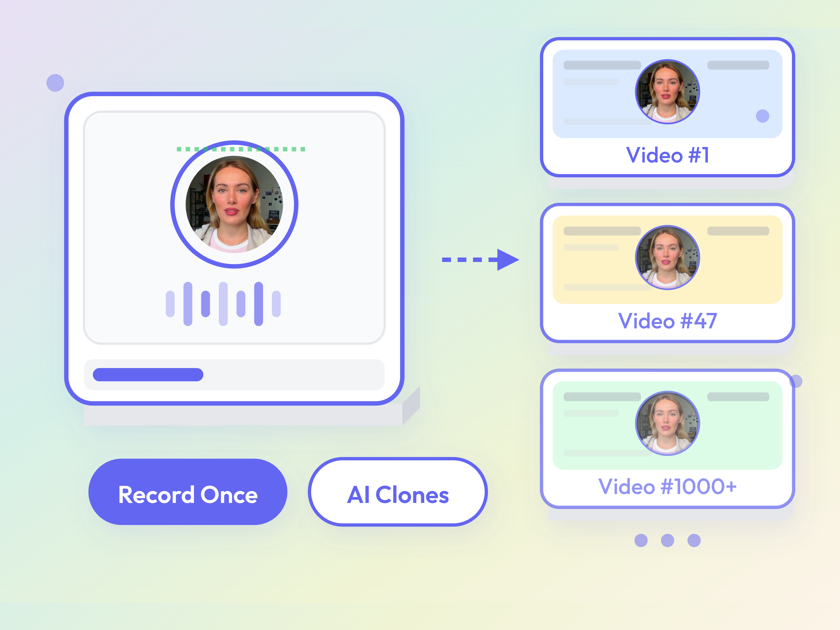Click the audio waveform bars icon
840x630 pixels.
click(223, 304)
